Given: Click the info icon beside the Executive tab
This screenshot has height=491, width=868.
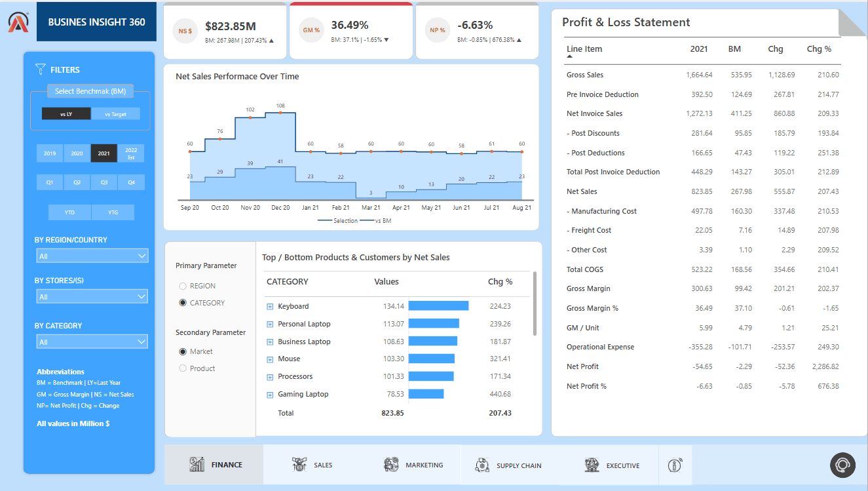Looking at the screenshot, I should tap(675, 465).
